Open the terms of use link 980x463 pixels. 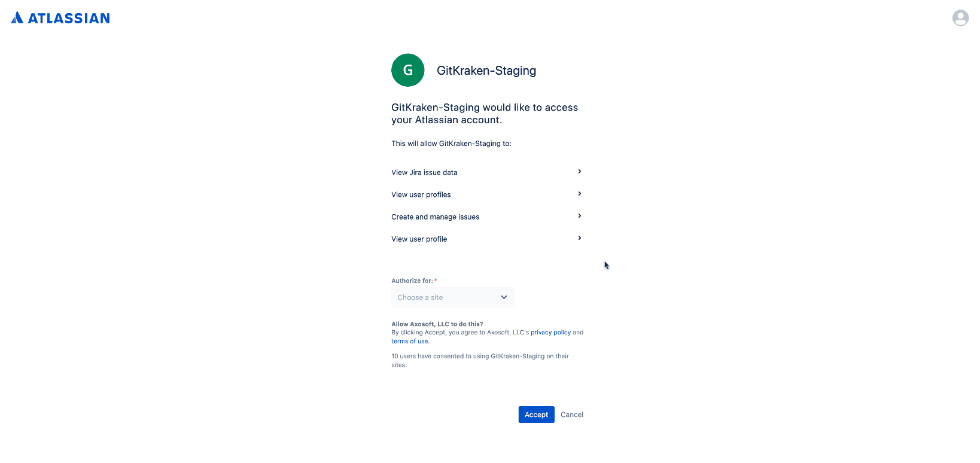click(x=410, y=342)
